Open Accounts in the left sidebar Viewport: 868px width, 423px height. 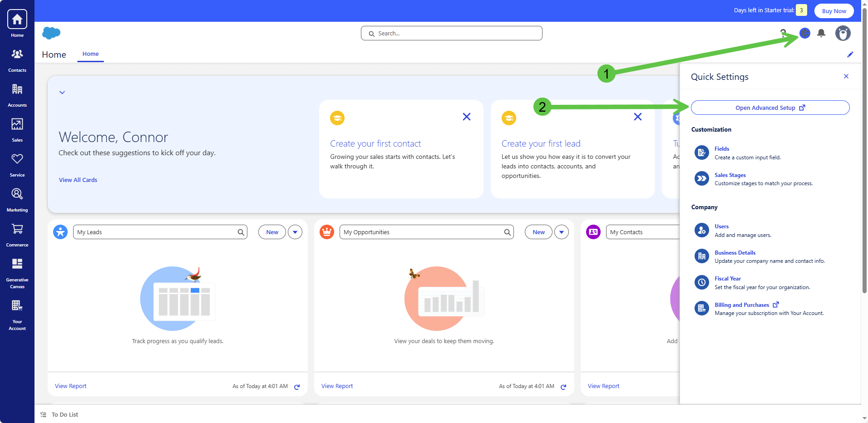pos(17,95)
